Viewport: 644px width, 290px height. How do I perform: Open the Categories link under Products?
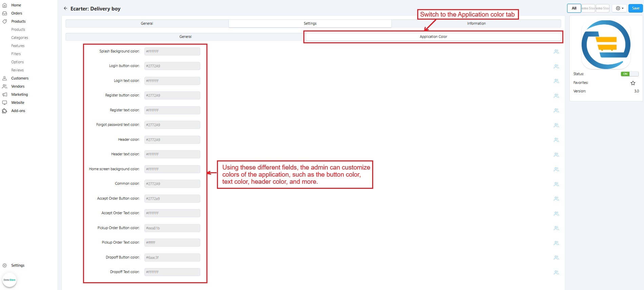click(x=20, y=38)
